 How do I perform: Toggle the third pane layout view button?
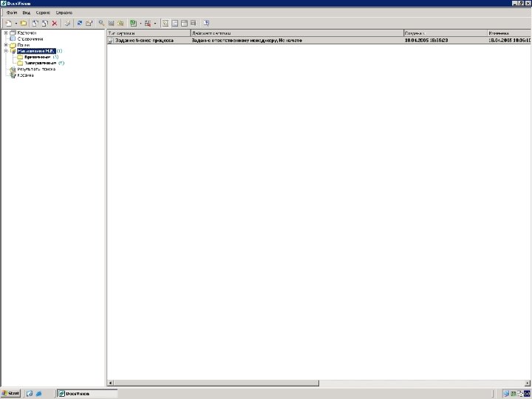click(184, 23)
